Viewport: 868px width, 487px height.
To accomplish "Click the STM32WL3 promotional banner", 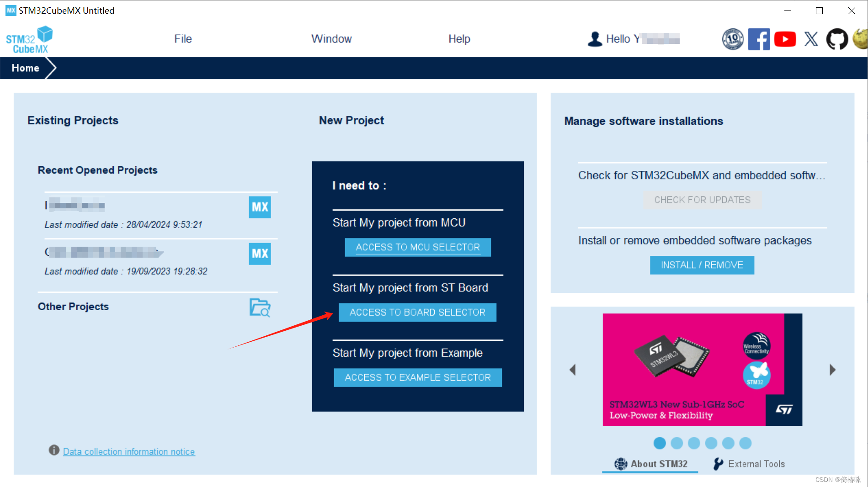I will coord(702,370).
